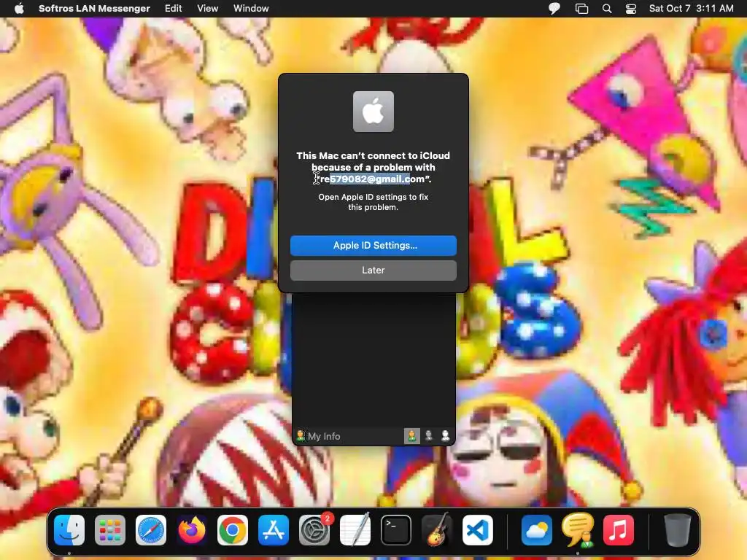
Task: Click the My Info button in messenger
Action: (x=318, y=436)
